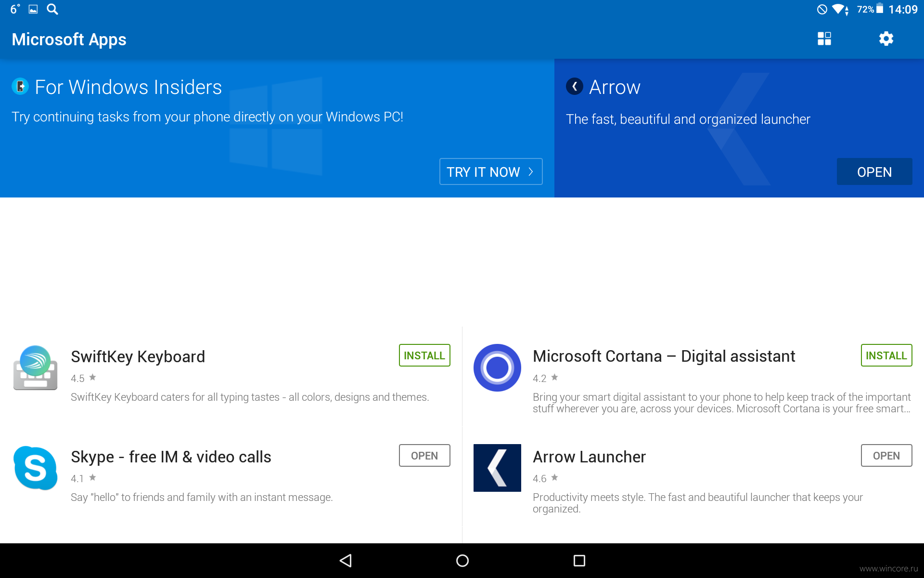Click the Microsoft Apps header title

[69, 39]
